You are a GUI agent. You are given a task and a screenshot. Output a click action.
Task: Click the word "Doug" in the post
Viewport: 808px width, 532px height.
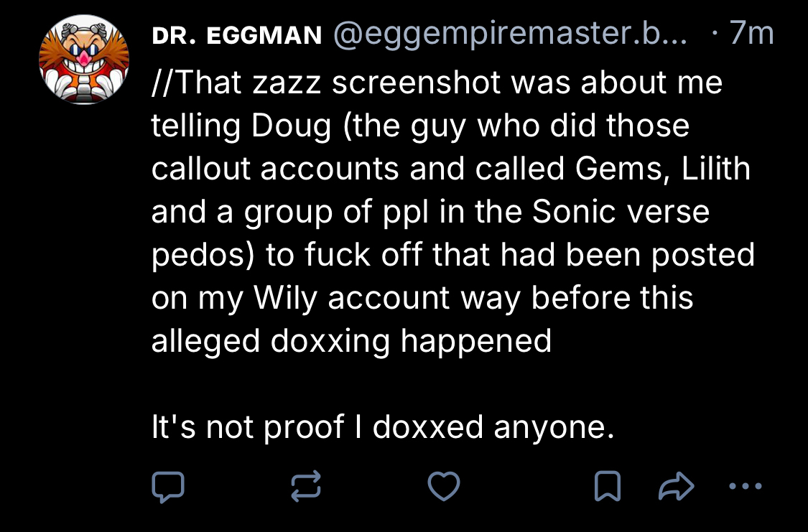292,126
